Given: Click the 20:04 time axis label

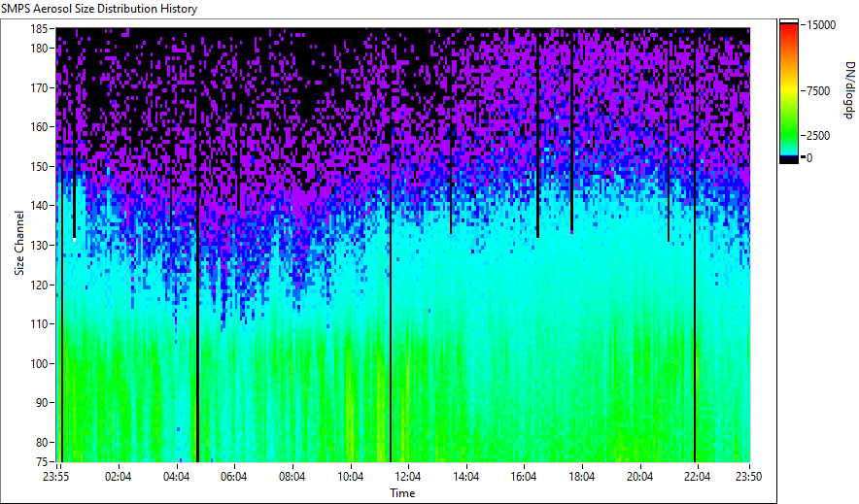Looking at the screenshot, I should coord(639,477).
